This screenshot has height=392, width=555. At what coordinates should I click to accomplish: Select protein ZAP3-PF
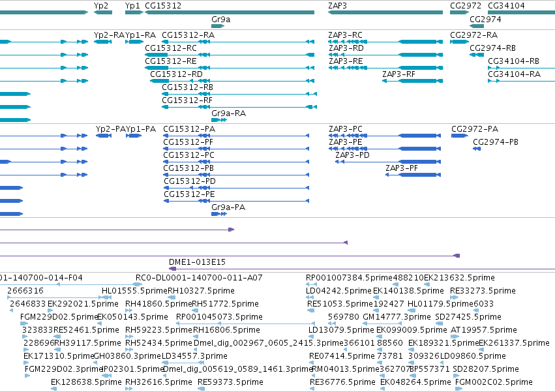point(402,168)
